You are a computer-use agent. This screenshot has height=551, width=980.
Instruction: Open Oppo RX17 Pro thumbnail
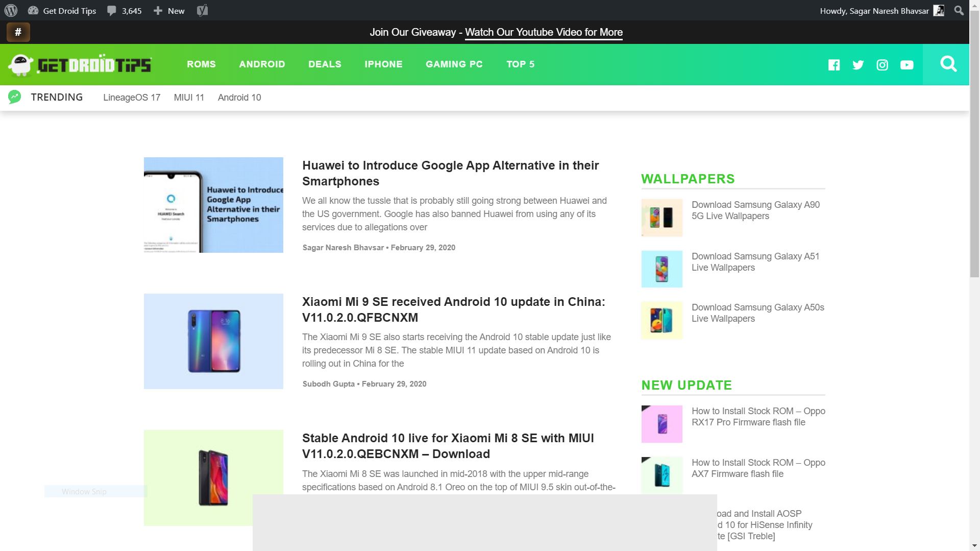tap(662, 424)
